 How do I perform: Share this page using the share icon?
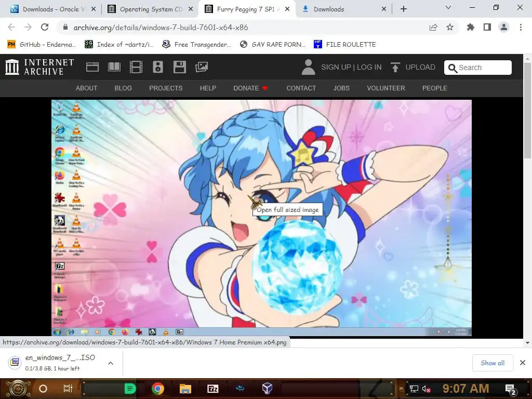point(433,28)
